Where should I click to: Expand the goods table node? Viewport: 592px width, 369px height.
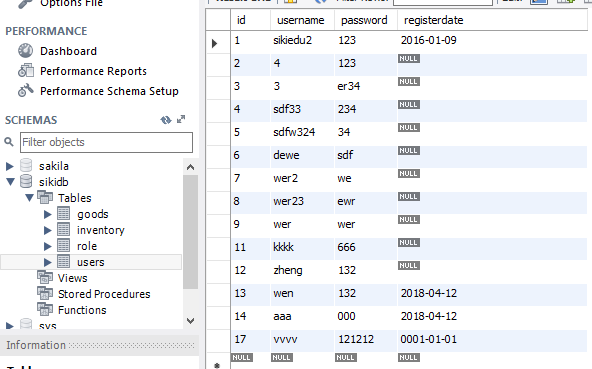tap(48, 214)
